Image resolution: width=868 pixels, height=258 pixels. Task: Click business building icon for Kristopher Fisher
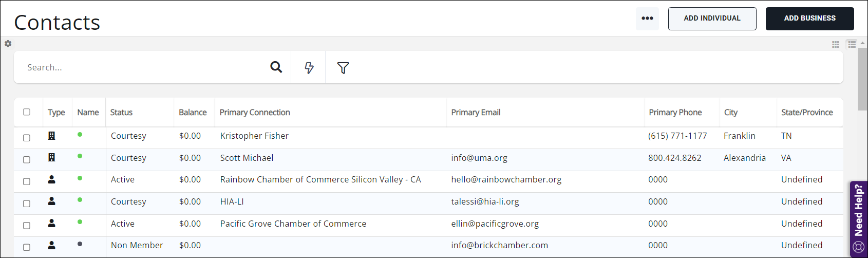51,136
